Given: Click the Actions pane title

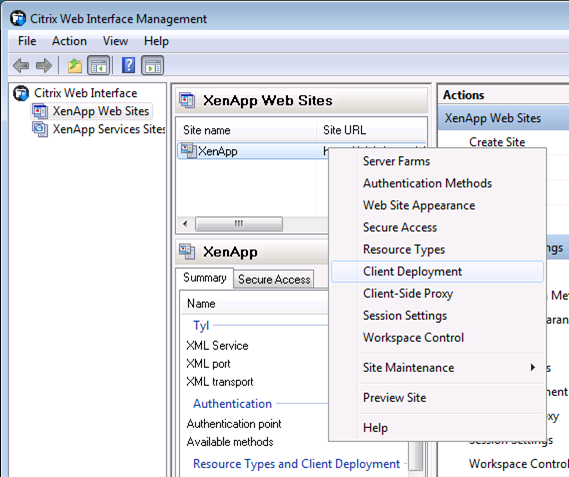Looking at the screenshot, I should click(464, 95).
